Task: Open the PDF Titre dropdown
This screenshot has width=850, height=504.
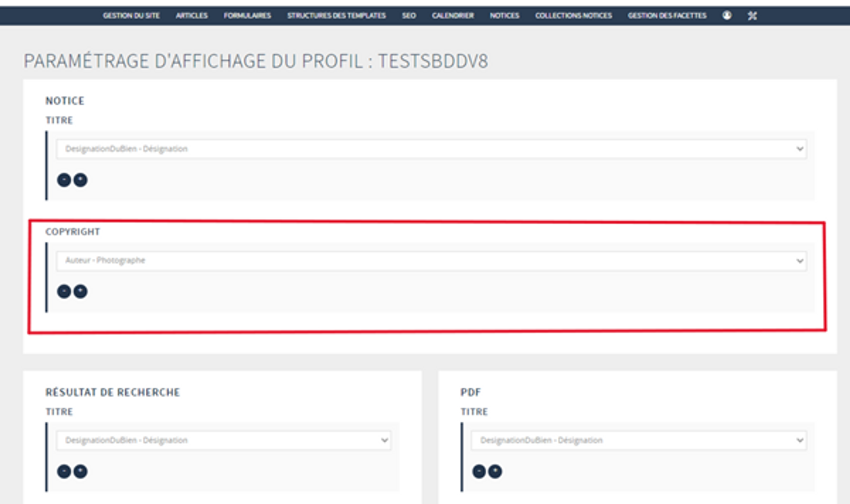Action: click(x=639, y=440)
